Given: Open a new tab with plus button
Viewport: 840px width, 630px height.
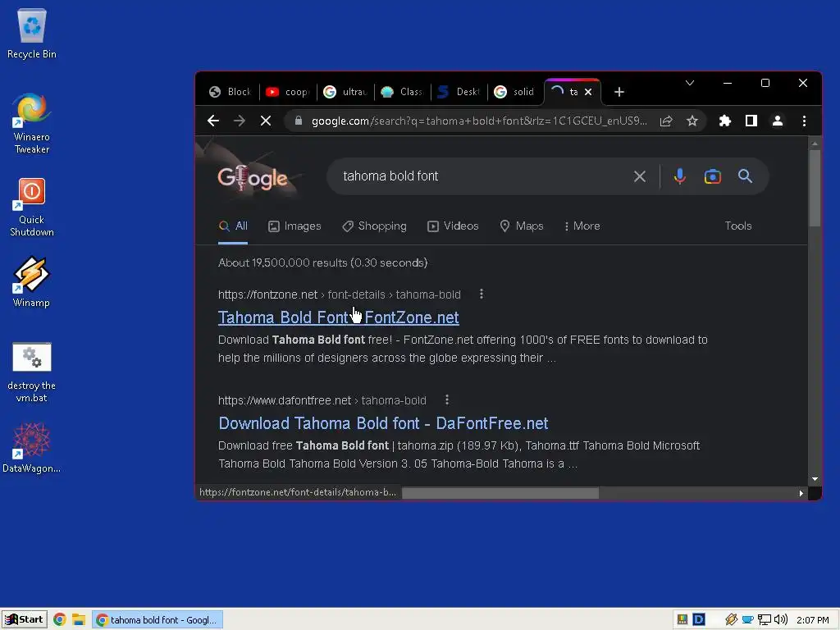Looking at the screenshot, I should [x=619, y=92].
